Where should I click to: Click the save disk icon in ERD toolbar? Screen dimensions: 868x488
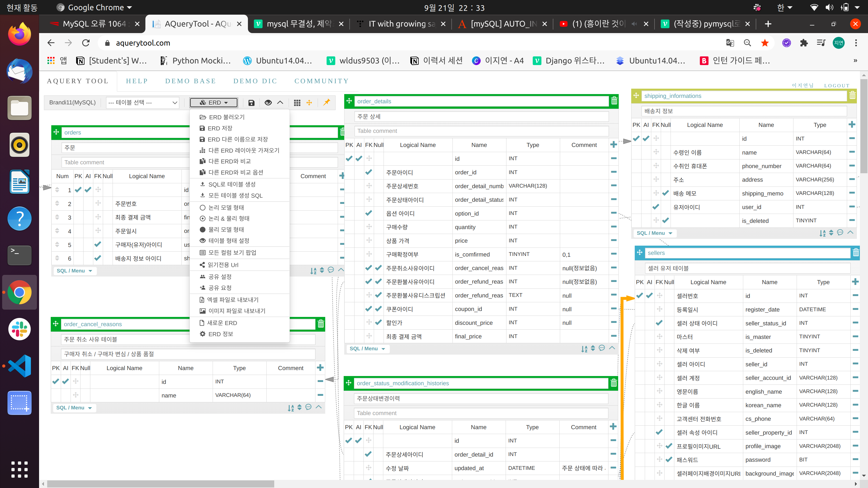point(251,103)
